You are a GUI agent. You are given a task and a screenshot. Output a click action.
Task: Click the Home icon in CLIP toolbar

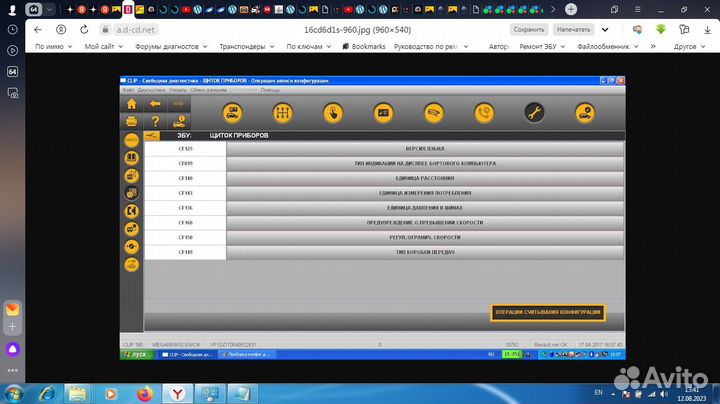(x=131, y=103)
